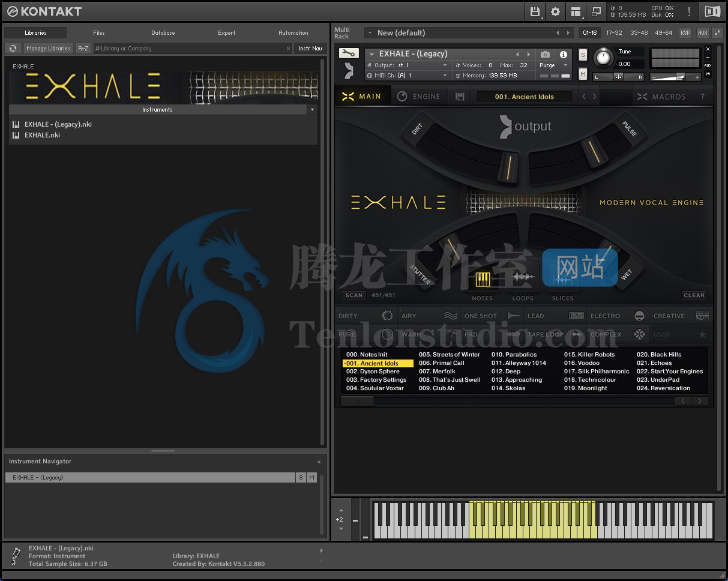Image resolution: width=728 pixels, height=581 pixels.
Task: Load the next instrument with the header arrow
Action: (x=528, y=55)
